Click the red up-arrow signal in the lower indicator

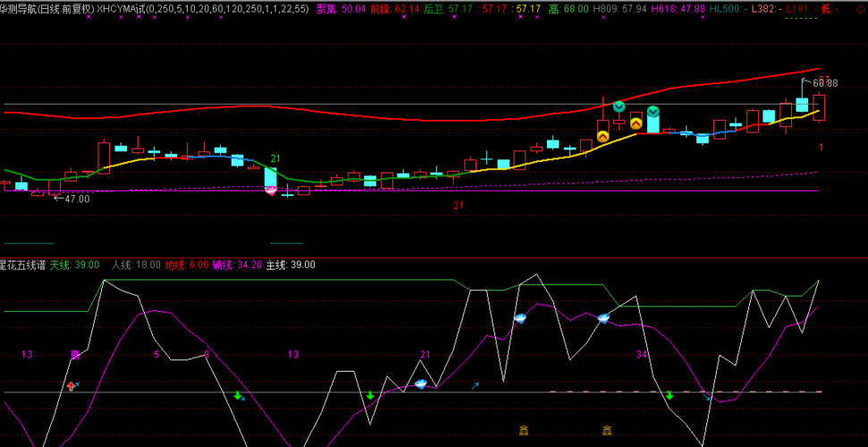pyautogui.click(x=71, y=385)
